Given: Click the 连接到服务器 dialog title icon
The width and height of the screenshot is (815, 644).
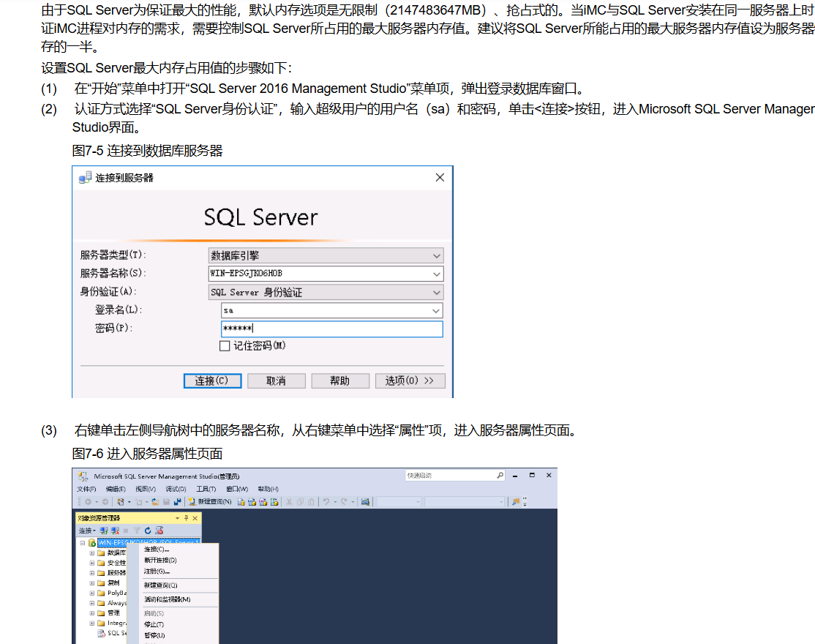Looking at the screenshot, I should (x=86, y=178).
